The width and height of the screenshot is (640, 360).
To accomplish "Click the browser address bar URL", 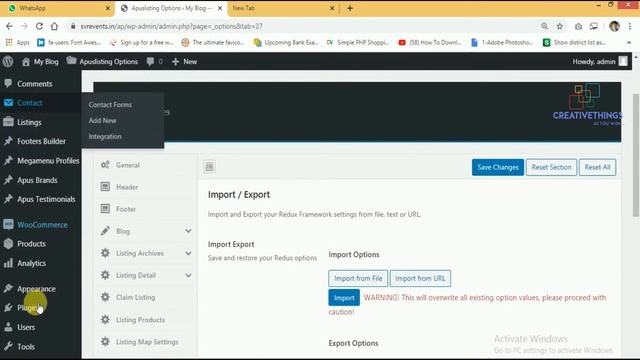I will point(171,26).
